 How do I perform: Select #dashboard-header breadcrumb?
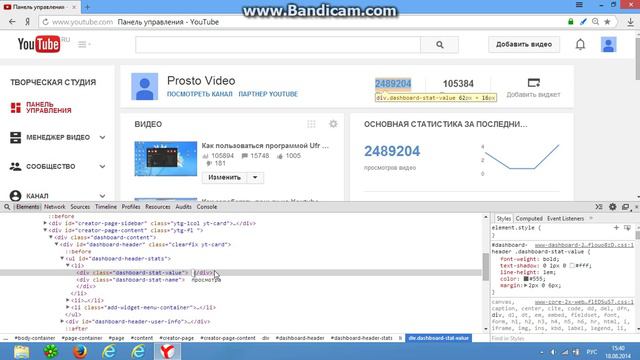pos(300,338)
